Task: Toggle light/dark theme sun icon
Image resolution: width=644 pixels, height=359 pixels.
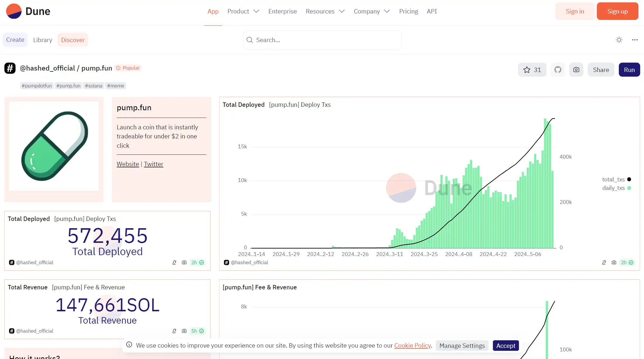Action: [619, 40]
